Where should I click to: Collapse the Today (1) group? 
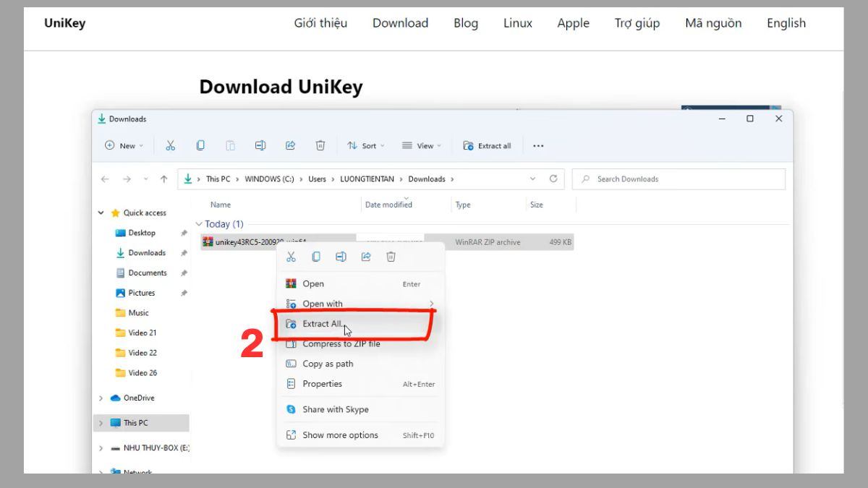199,224
